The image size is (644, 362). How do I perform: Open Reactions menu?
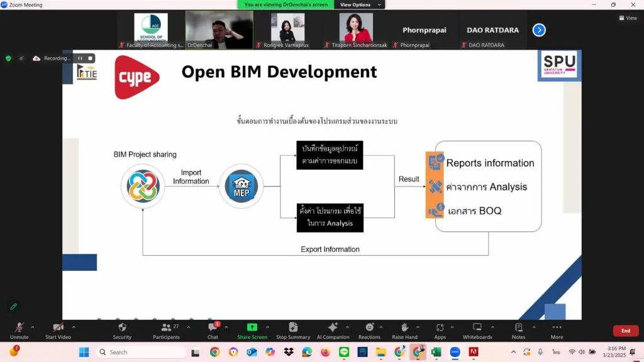369,331
